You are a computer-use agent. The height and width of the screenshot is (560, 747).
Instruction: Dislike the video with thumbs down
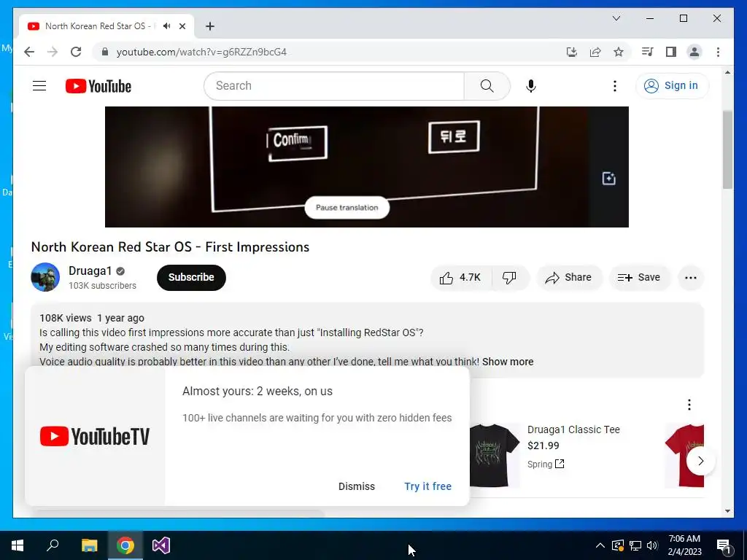[x=509, y=278]
